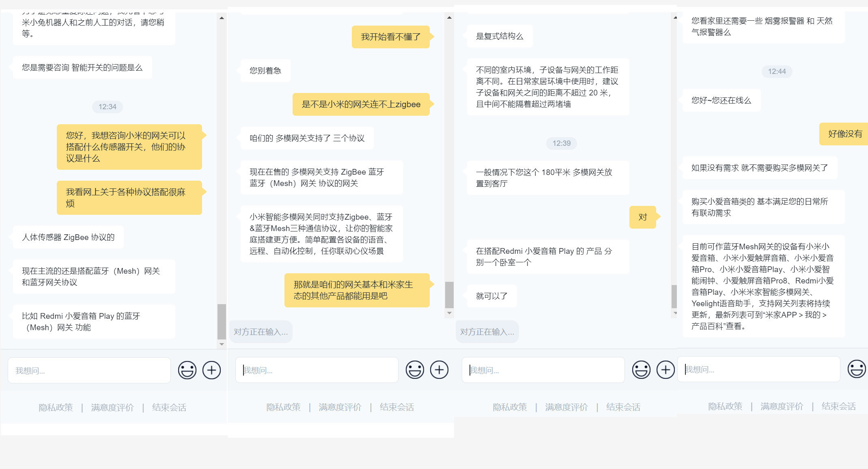
Task: Click the message 人体传感器 ZigBee 协议的
Action: [x=68, y=237]
